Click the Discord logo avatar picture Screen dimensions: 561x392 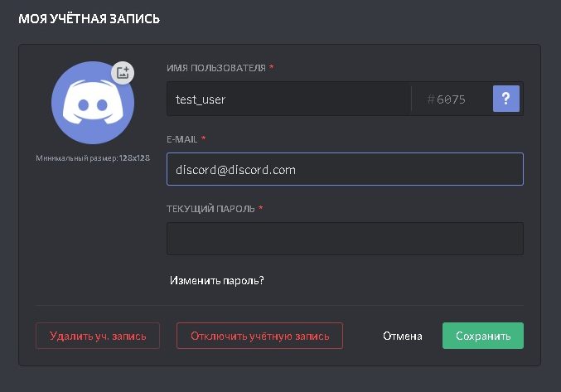click(x=92, y=104)
